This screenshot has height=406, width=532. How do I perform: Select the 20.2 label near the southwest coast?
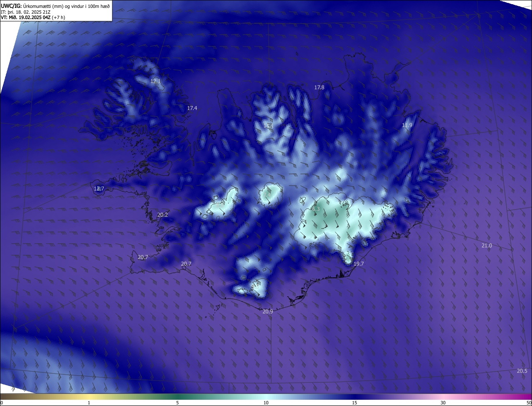pyautogui.click(x=163, y=215)
